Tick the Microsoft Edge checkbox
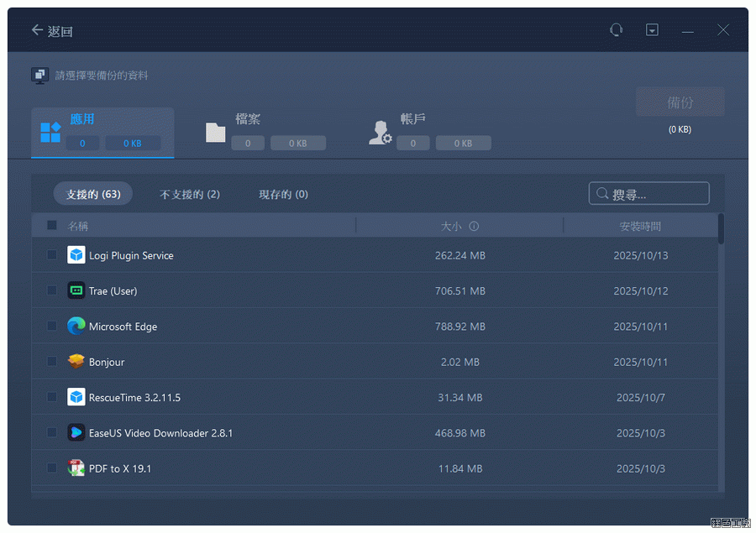 point(52,326)
